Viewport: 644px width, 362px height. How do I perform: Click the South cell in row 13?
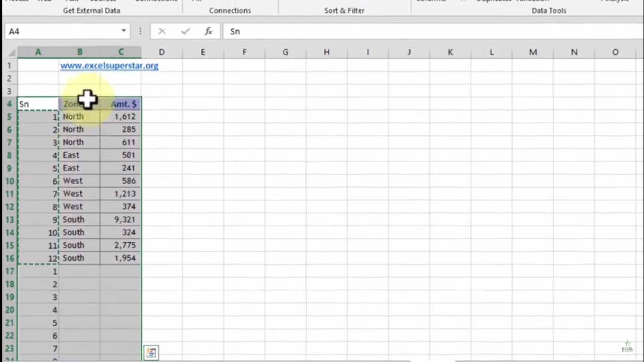click(x=80, y=220)
